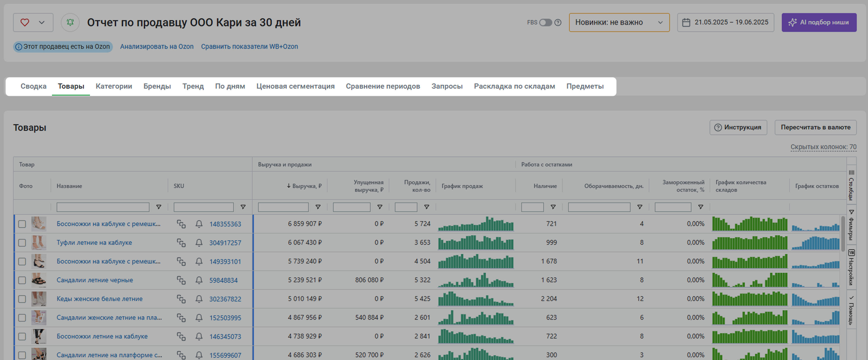Click bell icon for SKU 304917257
868x360 pixels.
click(x=199, y=243)
